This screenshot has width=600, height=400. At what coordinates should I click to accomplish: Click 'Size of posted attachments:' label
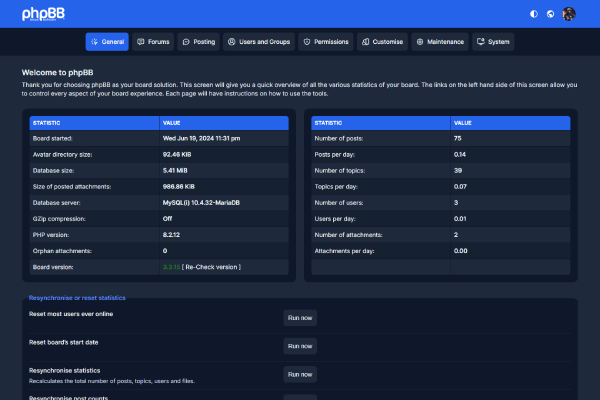pos(72,187)
